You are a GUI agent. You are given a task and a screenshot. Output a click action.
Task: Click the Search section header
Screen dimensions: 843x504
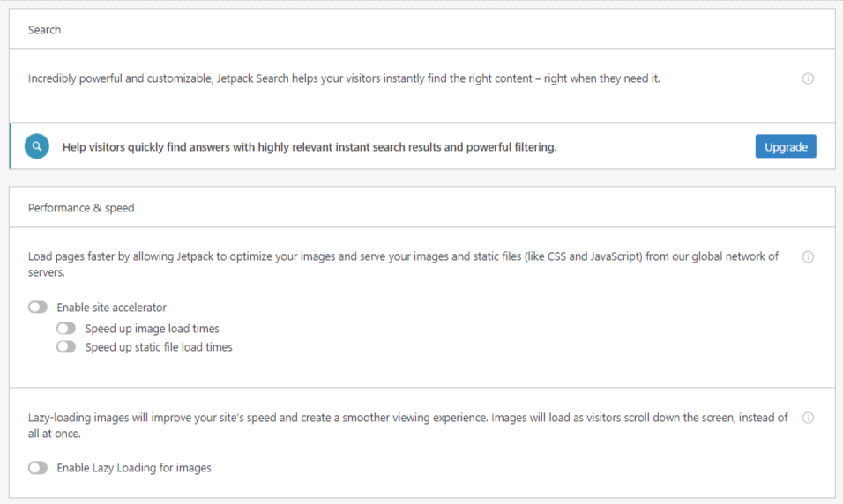coord(45,30)
